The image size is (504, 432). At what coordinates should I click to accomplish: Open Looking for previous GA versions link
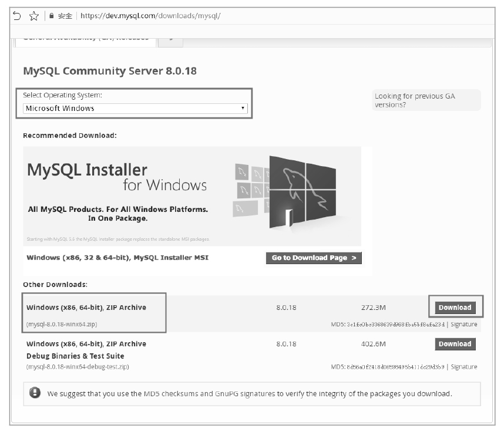(x=415, y=100)
